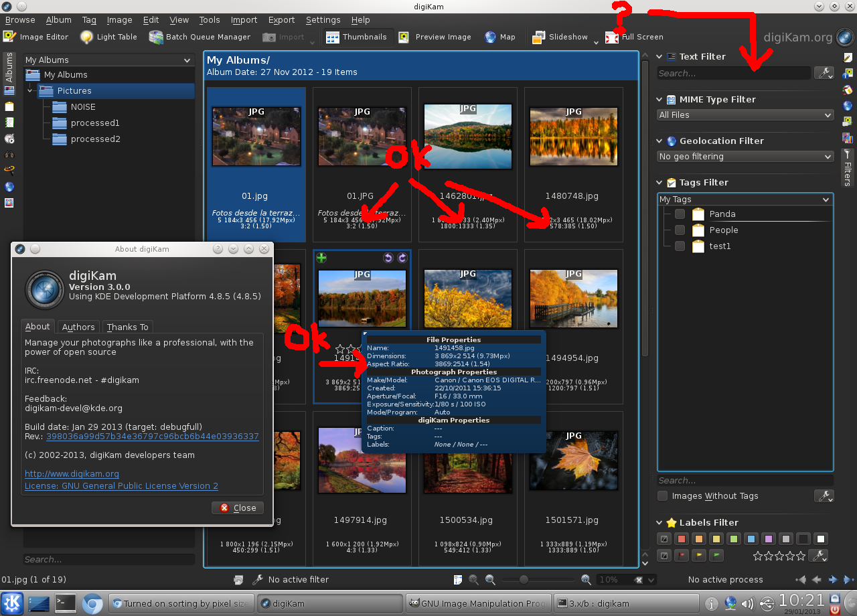Start the Slideshow
Viewport: 857px width, 616px height.
tap(560, 37)
